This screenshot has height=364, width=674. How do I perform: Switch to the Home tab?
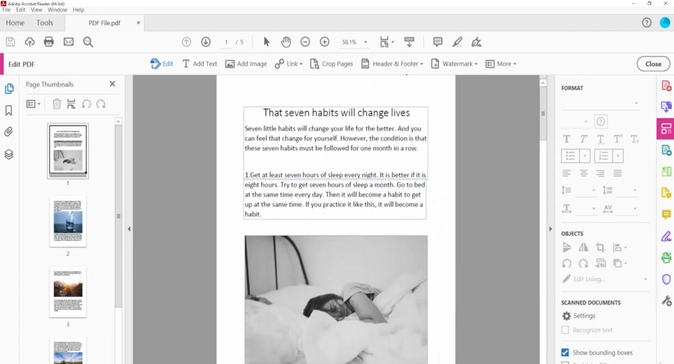pos(15,23)
